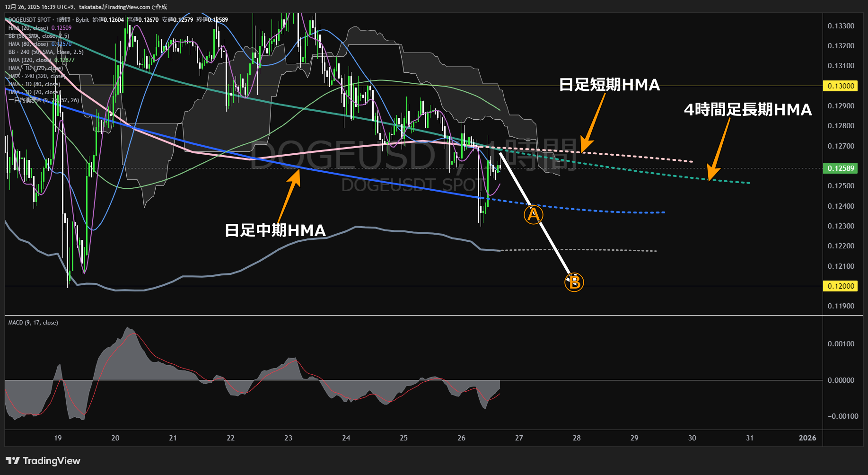The height and width of the screenshot is (475, 868).
Task: Click the 0.13200 price axis label
Action: (x=841, y=46)
